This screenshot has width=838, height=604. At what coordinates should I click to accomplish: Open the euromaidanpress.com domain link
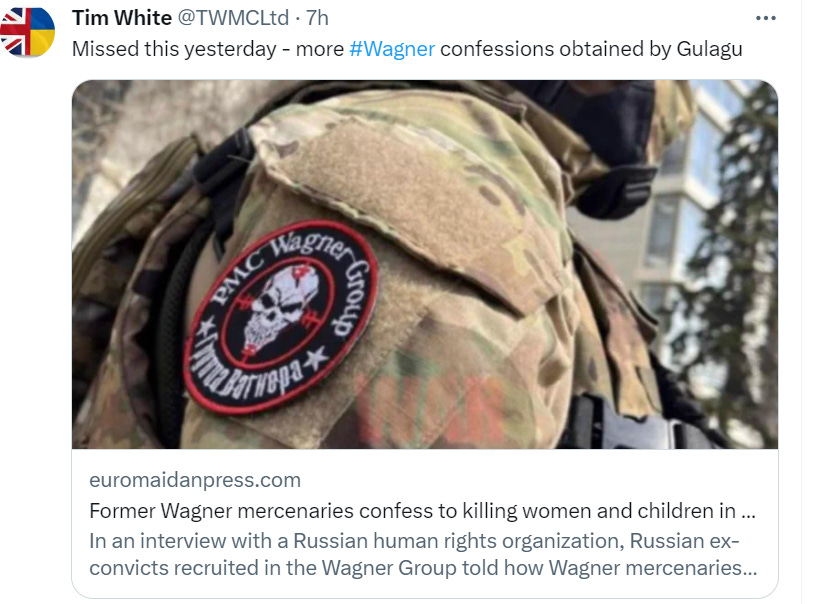pyautogui.click(x=195, y=480)
